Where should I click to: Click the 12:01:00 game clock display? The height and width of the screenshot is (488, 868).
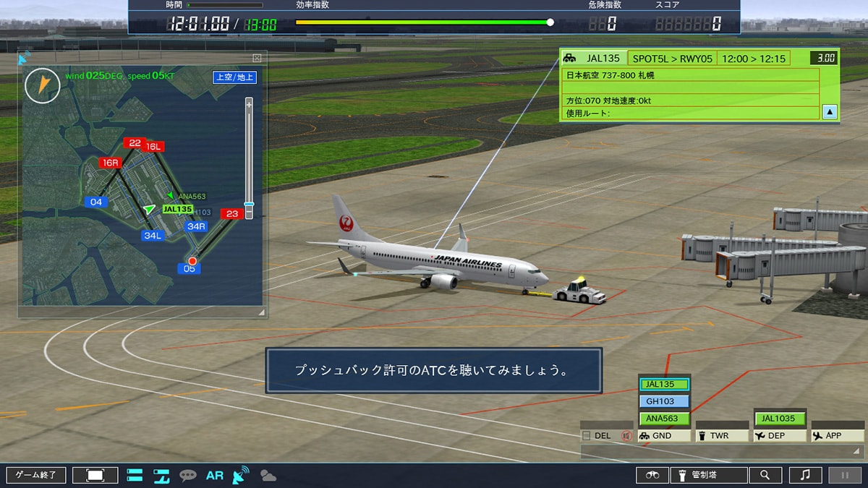199,24
